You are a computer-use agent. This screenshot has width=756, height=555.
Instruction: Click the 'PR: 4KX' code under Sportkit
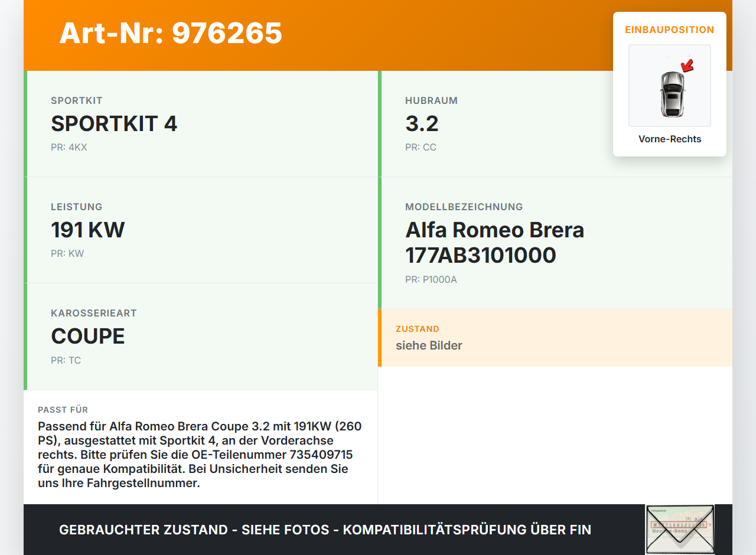click(69, 147)
